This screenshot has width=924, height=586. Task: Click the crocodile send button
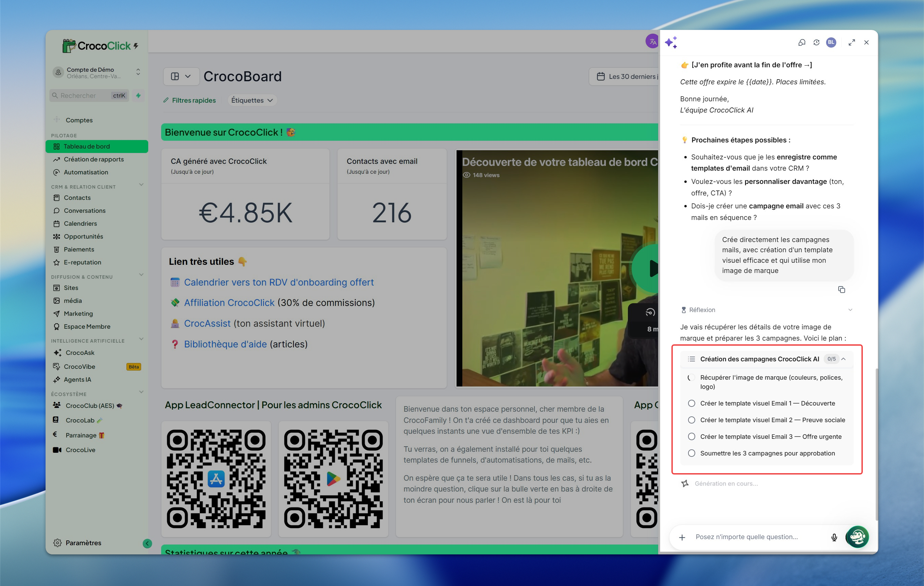[857, 537]
